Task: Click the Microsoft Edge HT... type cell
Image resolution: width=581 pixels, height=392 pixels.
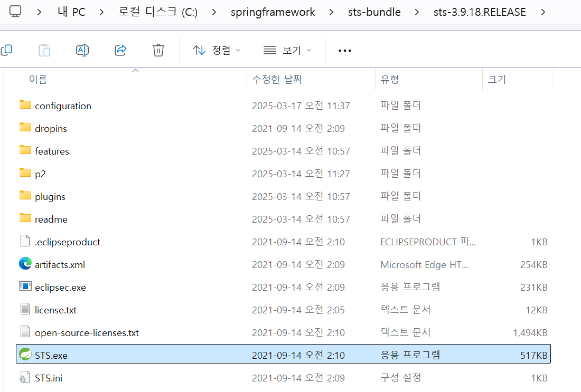Action: coord(424,265)
